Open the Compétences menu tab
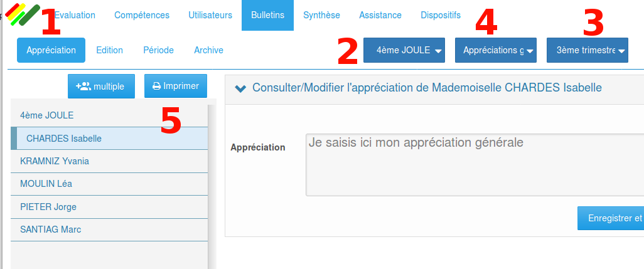This screenshot has width=644, height=269. [x=142, y=15]
